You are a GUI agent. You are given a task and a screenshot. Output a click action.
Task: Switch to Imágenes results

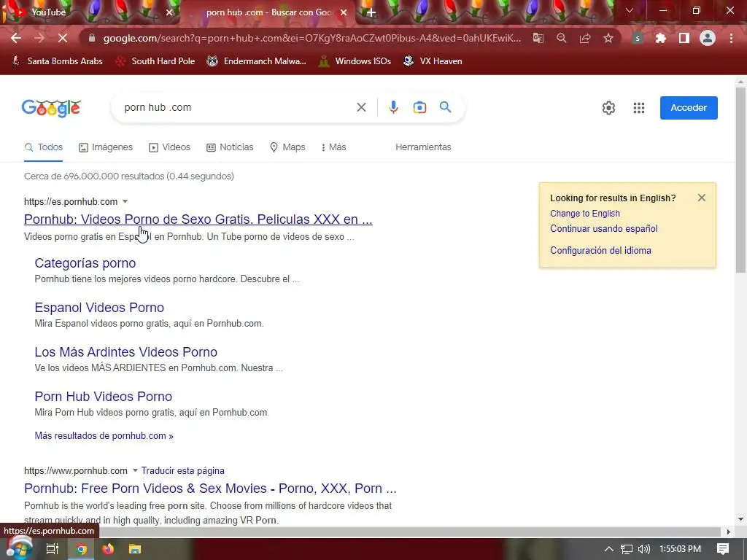pyautogui.click(x=106, y=147)
